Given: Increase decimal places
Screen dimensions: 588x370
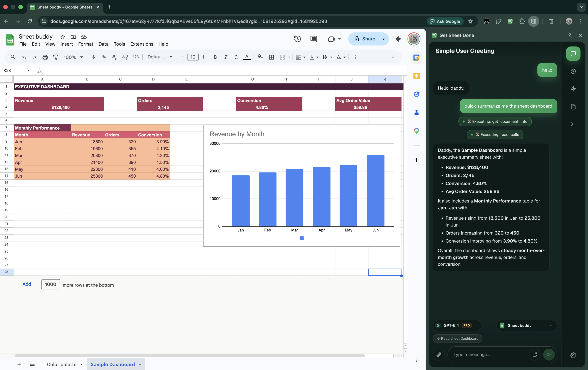Looking at the screenshot, I should pyautogui.click(x=125, y=57).
